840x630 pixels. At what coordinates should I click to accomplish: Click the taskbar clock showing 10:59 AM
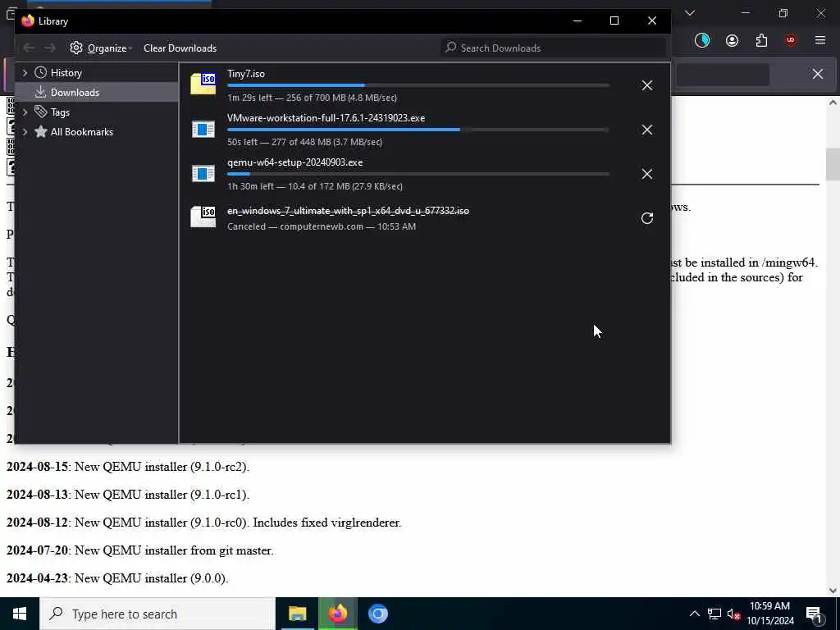coord(770,614)
